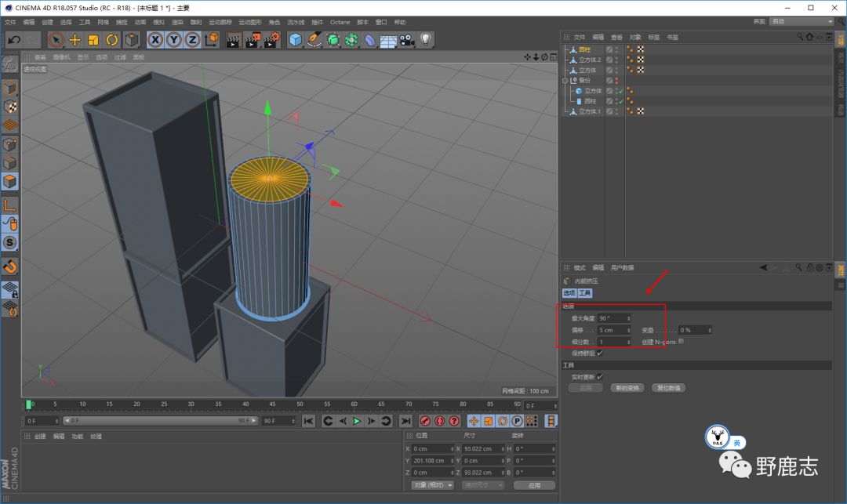Click the camera object icon in the toolbar
The image size is (847, 504).
point(406,39)
